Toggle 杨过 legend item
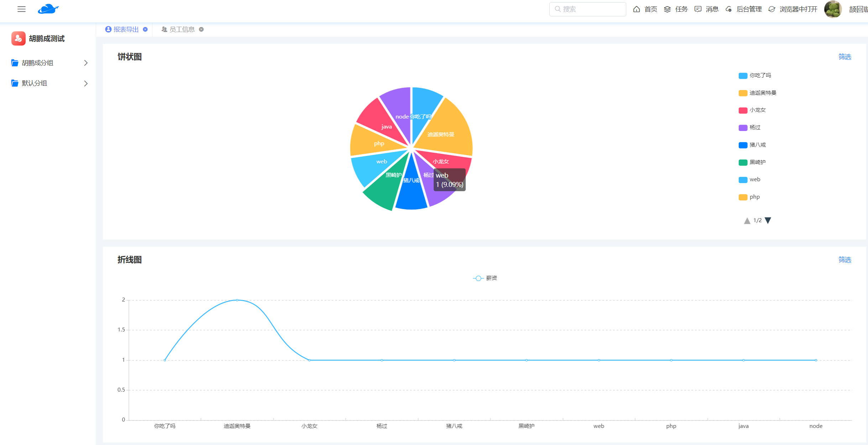This screenshot has width=868, height=445. click(x=749, y=127)
